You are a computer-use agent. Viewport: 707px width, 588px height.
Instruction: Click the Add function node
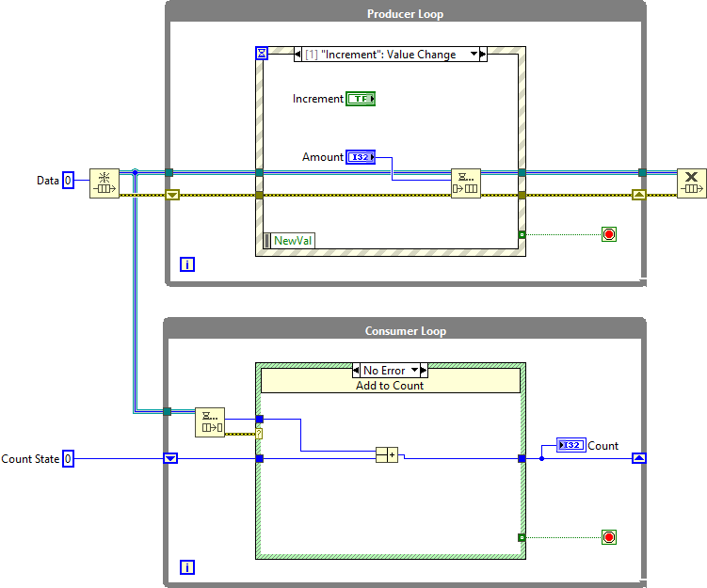click(387, 455)
